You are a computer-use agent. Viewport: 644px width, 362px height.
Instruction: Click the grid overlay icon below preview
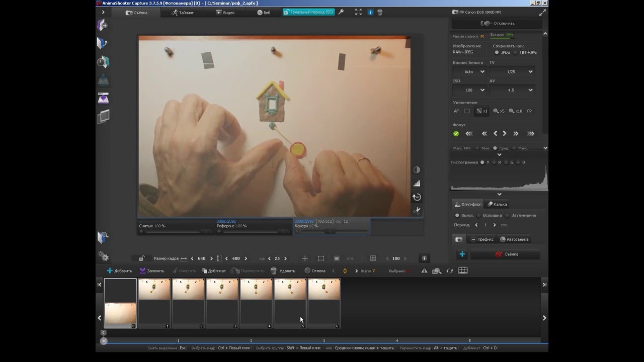(373, 258)
